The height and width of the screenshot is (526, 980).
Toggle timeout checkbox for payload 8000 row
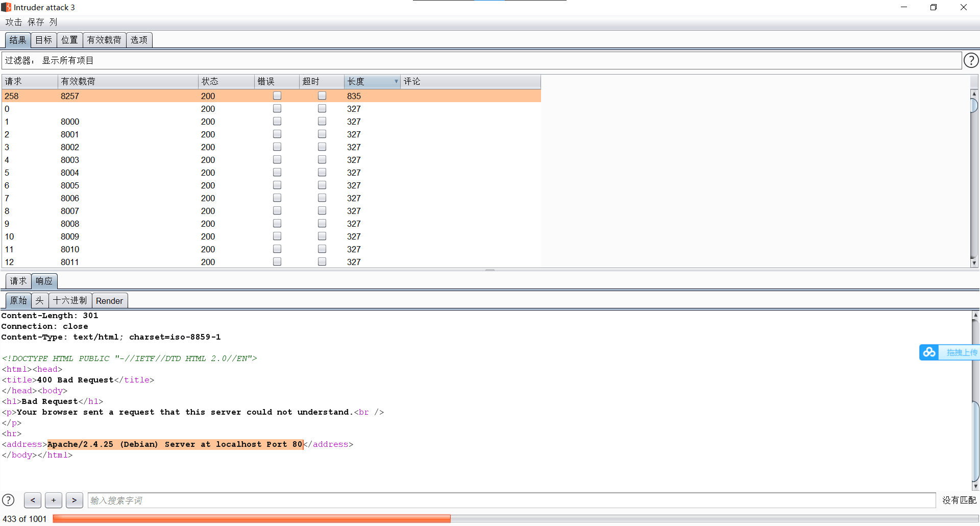(x=322, y=122)
